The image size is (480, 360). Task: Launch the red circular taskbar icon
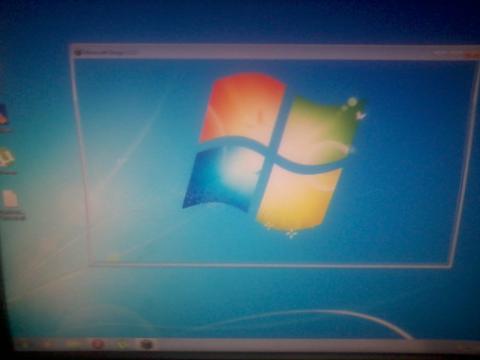[98, 344]
